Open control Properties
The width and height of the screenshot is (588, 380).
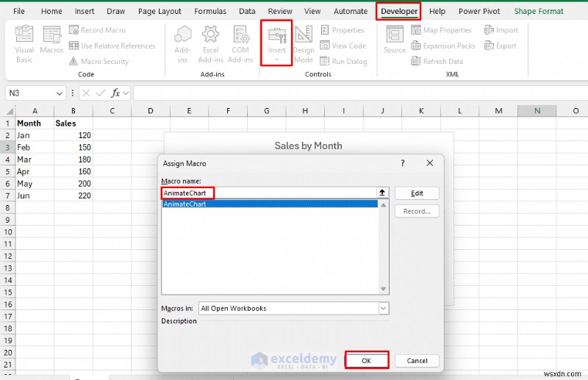click(x=342, y=30)
